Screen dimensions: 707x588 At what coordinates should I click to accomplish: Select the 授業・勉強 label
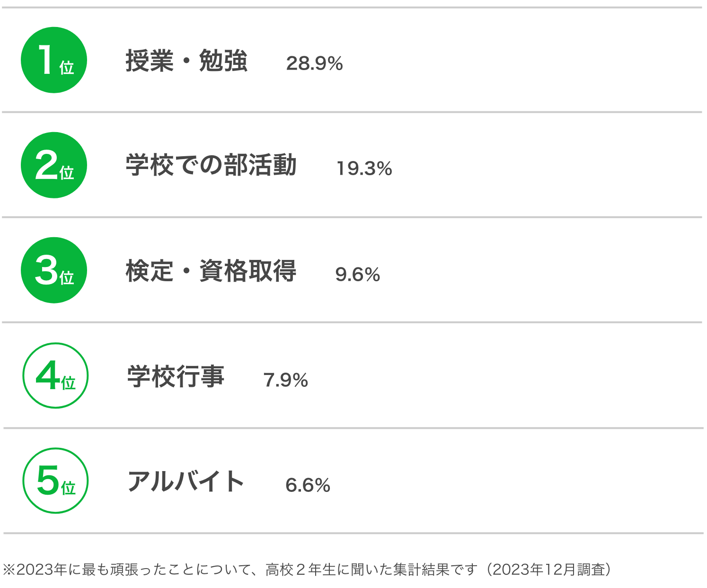(186, 61)
